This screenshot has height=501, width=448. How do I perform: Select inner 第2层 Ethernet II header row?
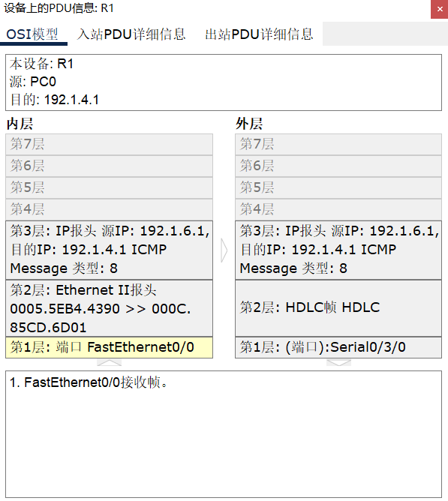[109, 308]
